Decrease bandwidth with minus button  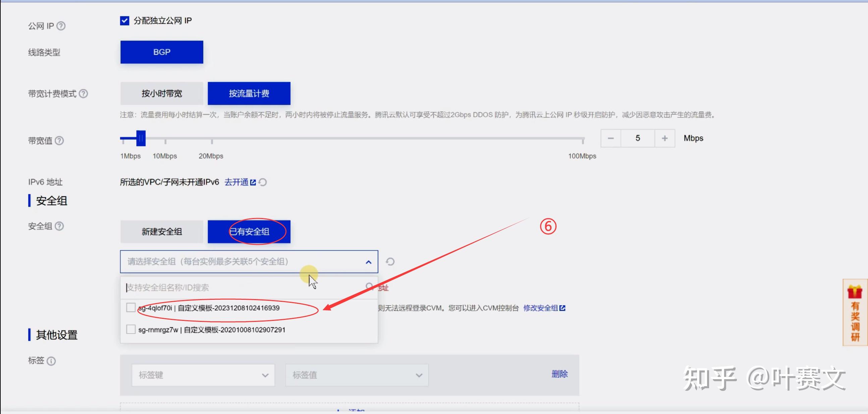(x=611, y=138)
